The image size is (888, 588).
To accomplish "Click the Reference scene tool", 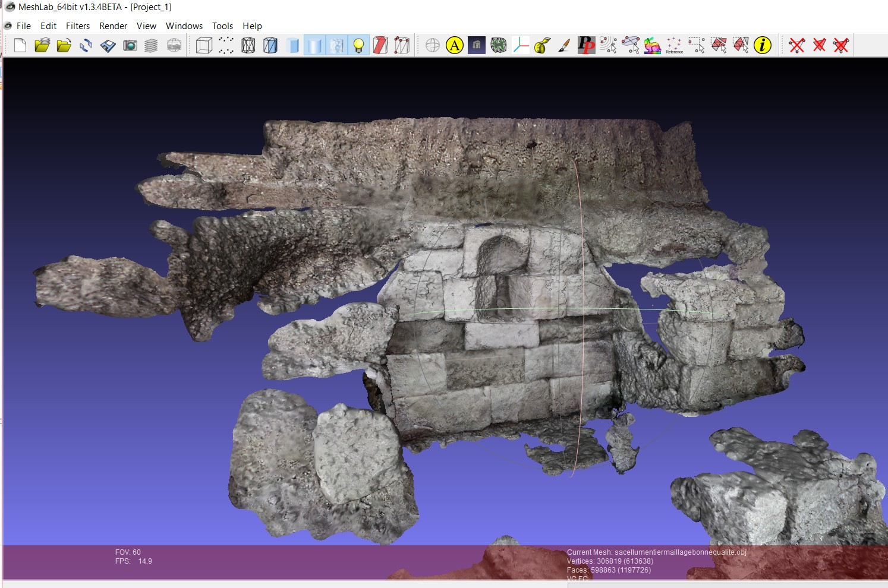I will pyautogui.click(x=674, y=45).
